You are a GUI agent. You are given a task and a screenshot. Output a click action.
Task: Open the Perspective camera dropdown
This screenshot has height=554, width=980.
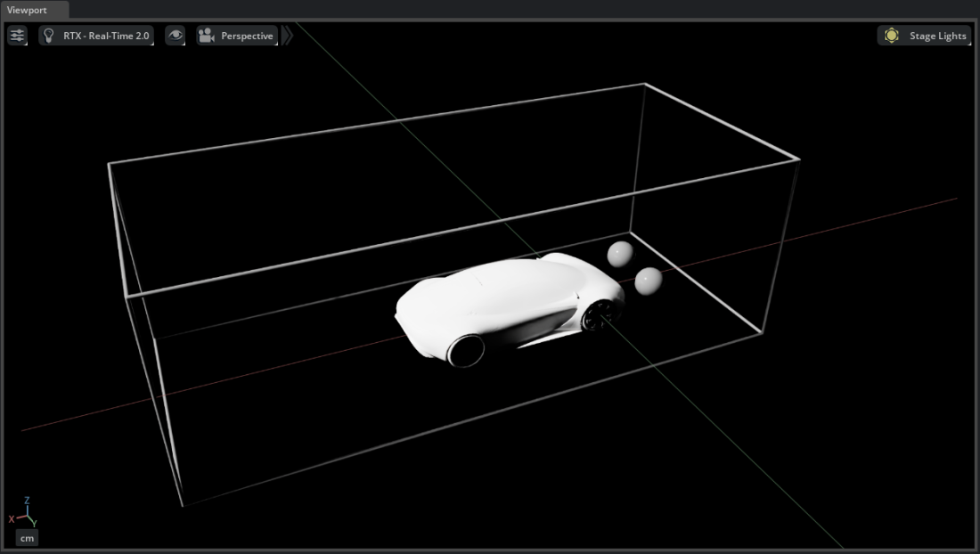point(237,36)
